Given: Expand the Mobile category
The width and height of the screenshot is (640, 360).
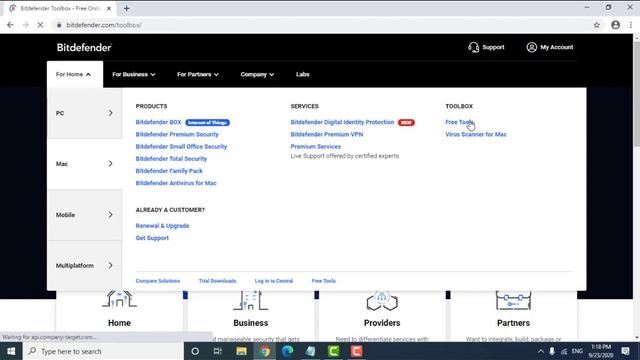Looking at the screenshot, I should click(84, 215).
